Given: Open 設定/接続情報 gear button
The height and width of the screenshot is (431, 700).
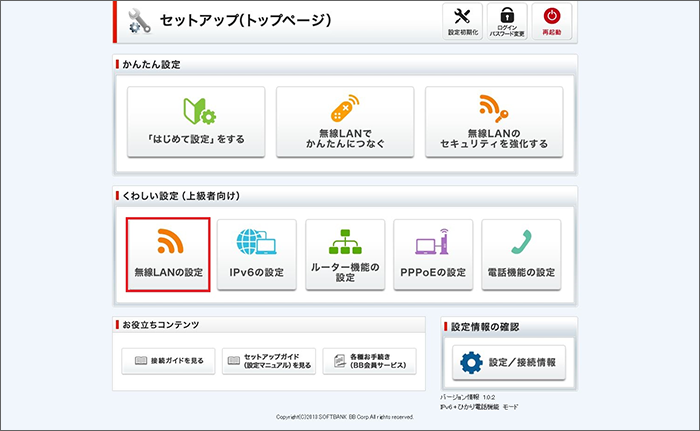Looking at the screenshot, I should pyautogui.click(x=508, y=362).
